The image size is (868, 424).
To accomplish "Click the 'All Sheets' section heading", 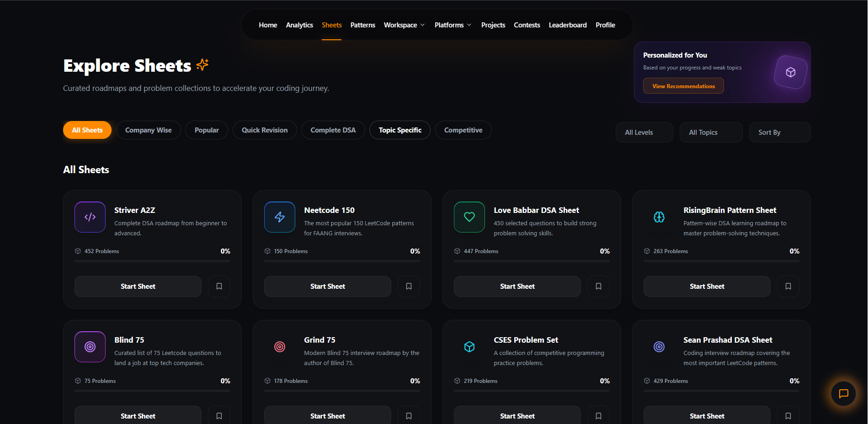I will click(86, 170).
